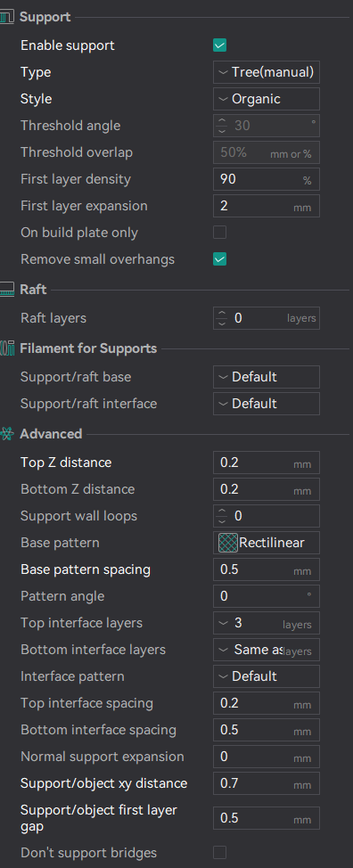Click the Advanced section atom icon
Image resolution: width=353 pixels, height=868 pixels.
[x=6, y=434]
